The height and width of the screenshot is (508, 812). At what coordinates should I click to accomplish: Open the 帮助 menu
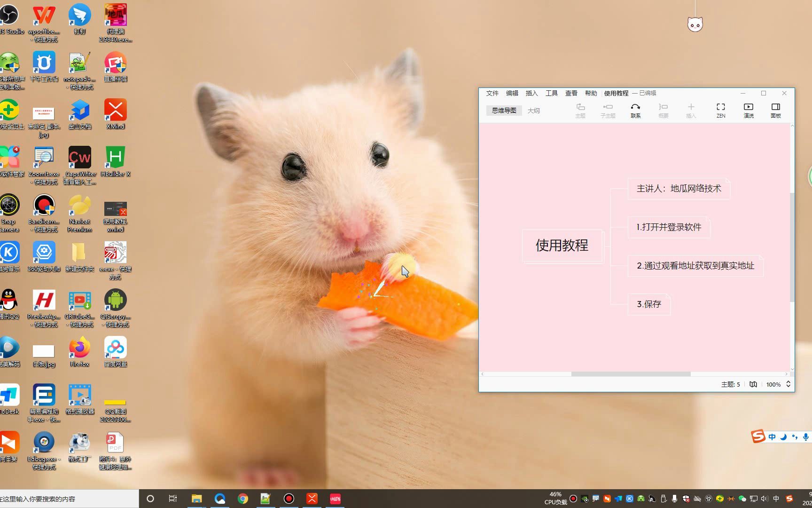[x=591, y=93]
